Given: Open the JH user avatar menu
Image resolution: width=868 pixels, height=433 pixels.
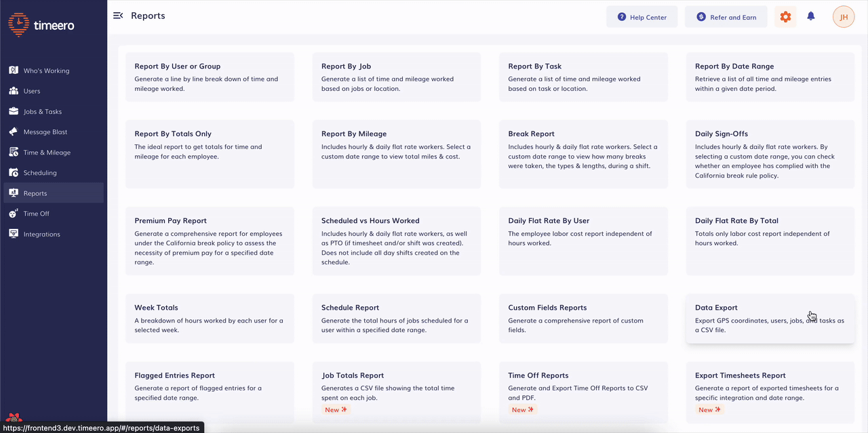Looking at the screenshot, I should (x=843, y=17).
